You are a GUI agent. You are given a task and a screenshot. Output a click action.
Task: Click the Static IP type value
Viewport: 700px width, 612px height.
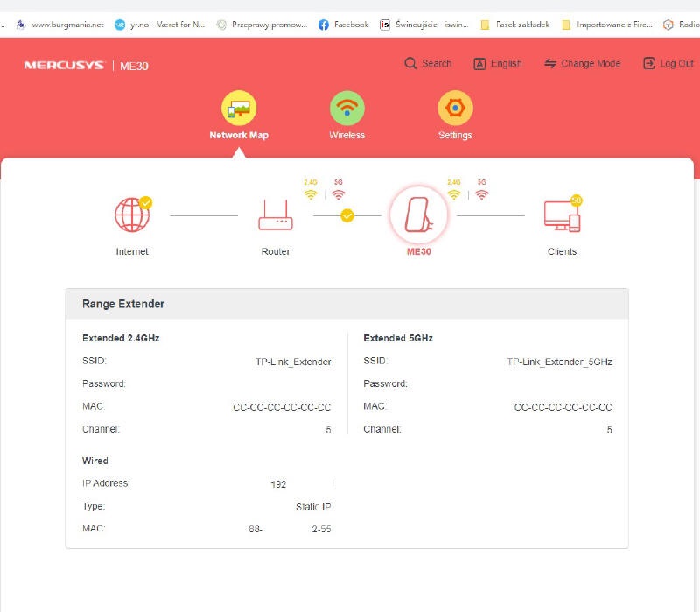[313, 507]
